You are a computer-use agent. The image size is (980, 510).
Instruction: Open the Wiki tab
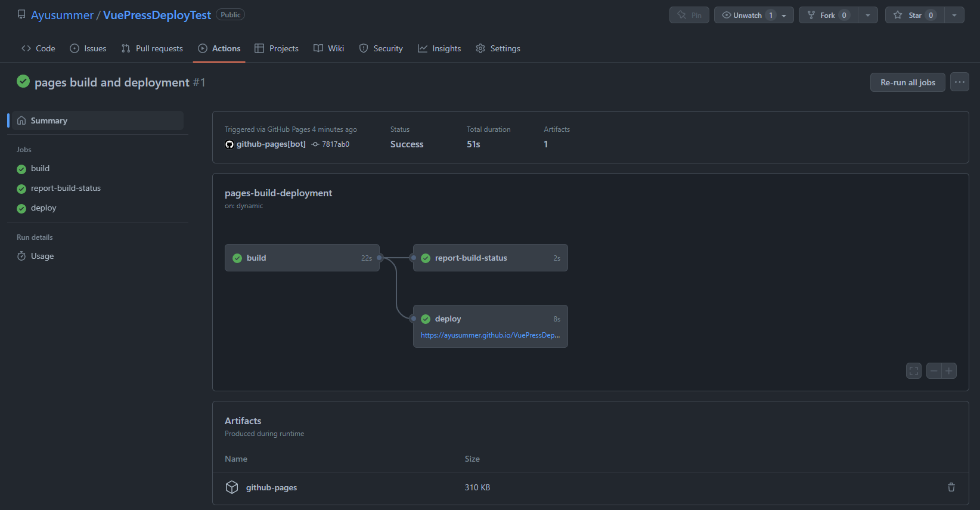pos(329,48)
